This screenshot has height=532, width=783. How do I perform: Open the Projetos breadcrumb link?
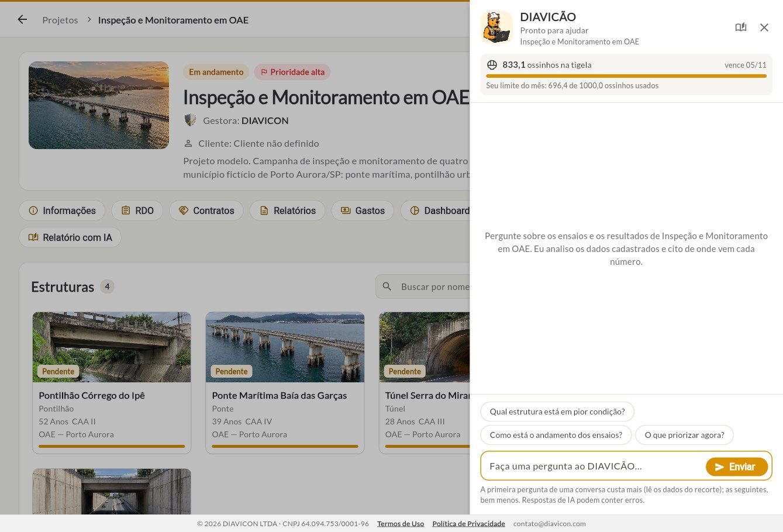(60, 20)
